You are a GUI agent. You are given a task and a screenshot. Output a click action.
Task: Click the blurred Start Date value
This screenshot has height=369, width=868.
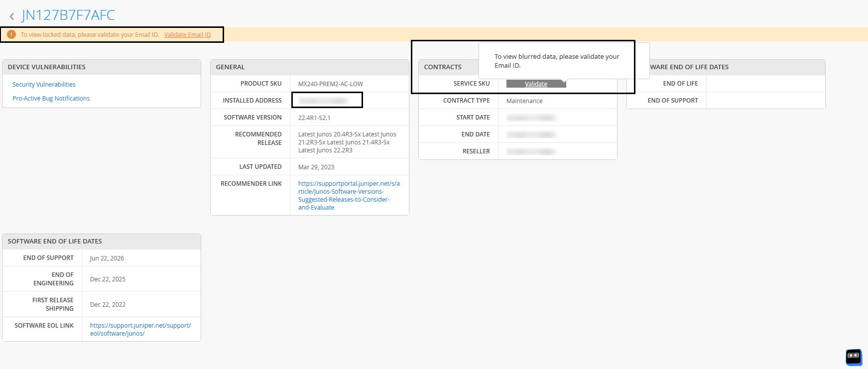click(531, 118)
